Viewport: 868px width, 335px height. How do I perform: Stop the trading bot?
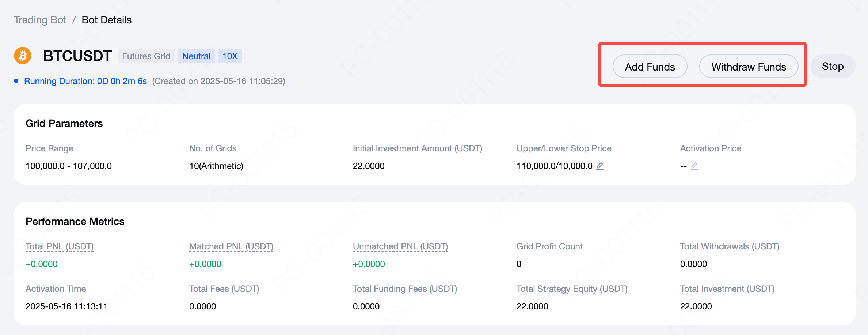tap(833, 67)
